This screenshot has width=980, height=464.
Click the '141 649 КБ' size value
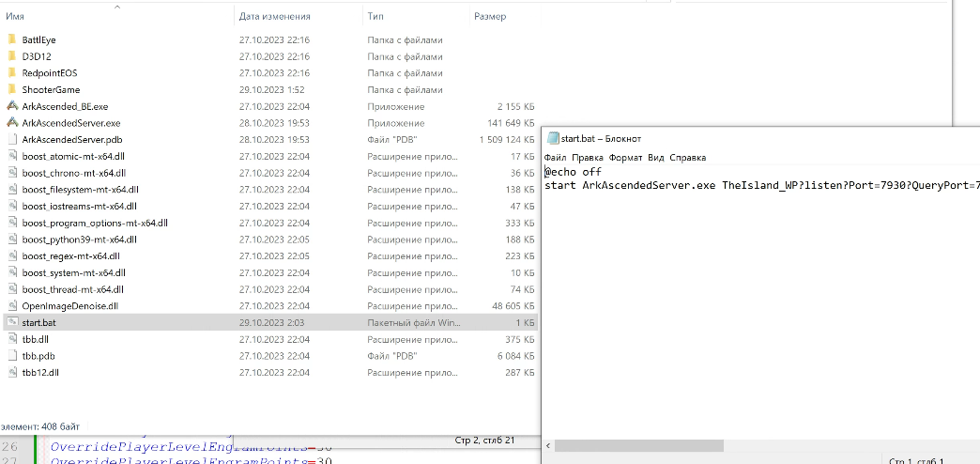[x=512, y=123]
